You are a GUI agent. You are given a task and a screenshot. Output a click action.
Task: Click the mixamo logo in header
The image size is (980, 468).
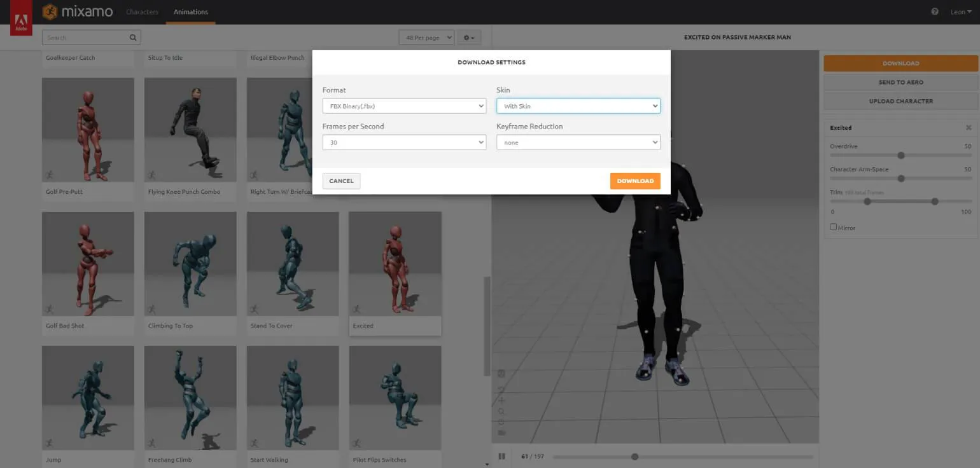coord(78,11)
